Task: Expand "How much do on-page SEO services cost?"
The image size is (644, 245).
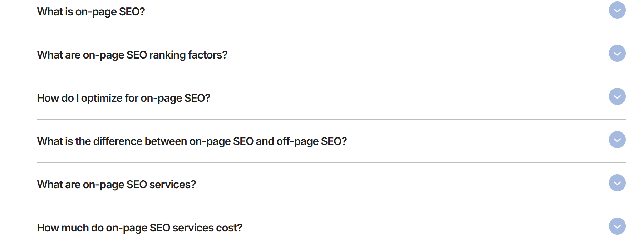Action: [x=617, y=226]
